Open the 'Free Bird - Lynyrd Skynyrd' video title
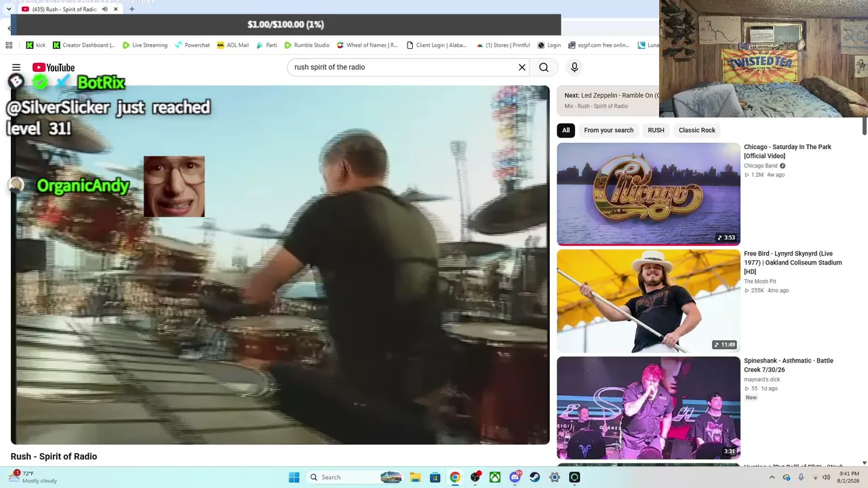The height and width of the screenshot is (488, 868). pos(793,262)
